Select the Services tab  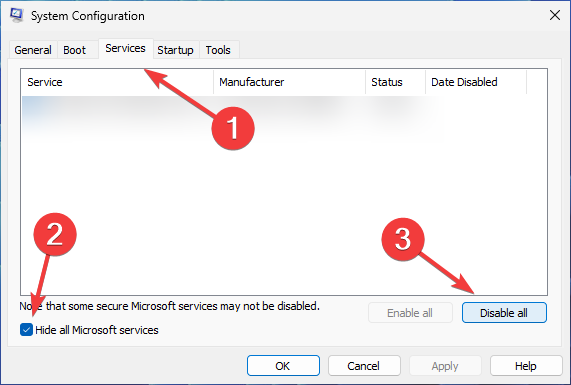[x=125, y=48]
